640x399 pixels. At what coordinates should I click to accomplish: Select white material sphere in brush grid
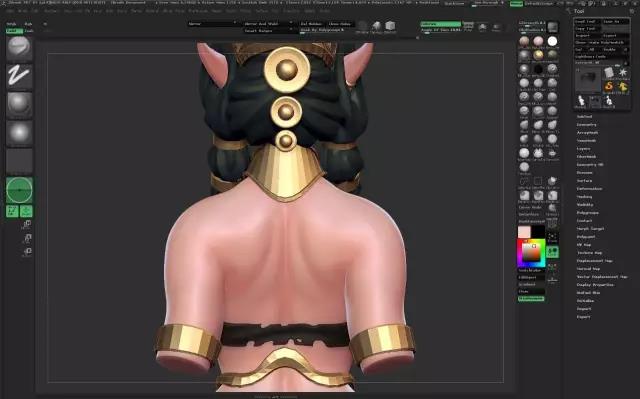point(552,41)
